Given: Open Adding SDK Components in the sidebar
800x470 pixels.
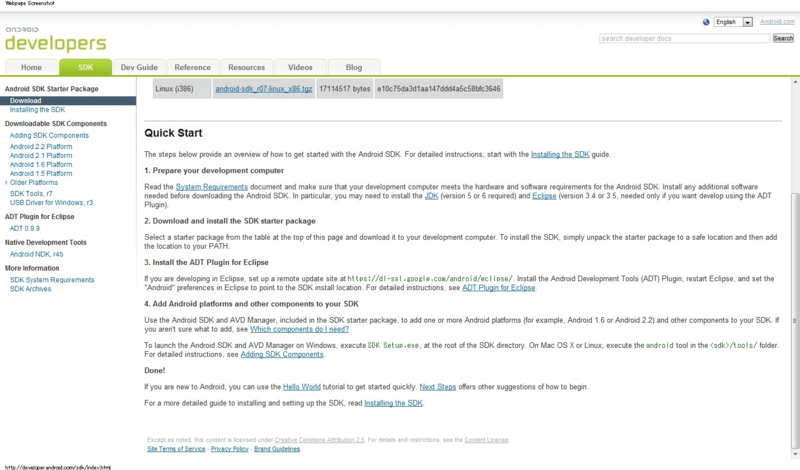Looking at the screenshot, I should pyautogui.click(x=49, y=135).
